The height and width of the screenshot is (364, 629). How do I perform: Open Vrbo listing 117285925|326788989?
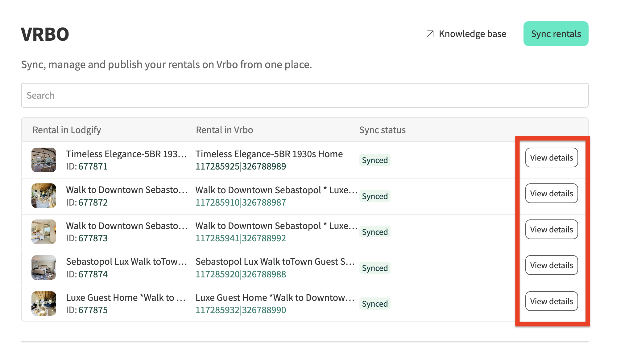click(241, 166)
